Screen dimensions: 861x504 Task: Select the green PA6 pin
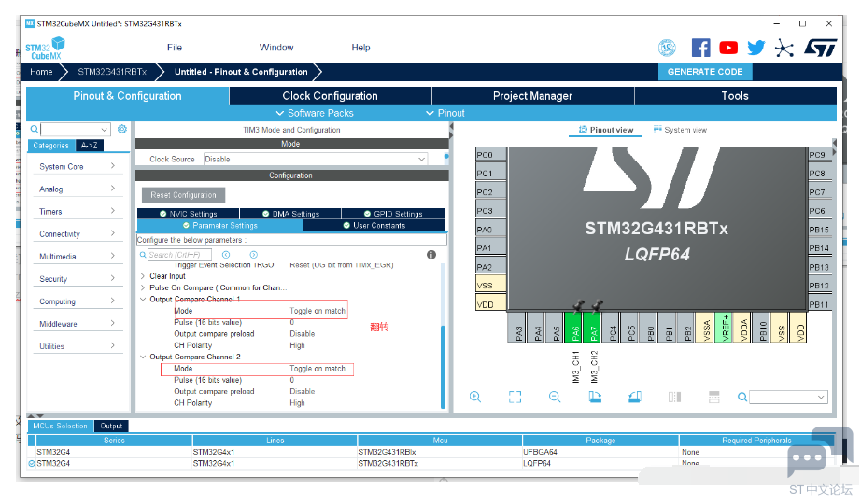[573, 328]
